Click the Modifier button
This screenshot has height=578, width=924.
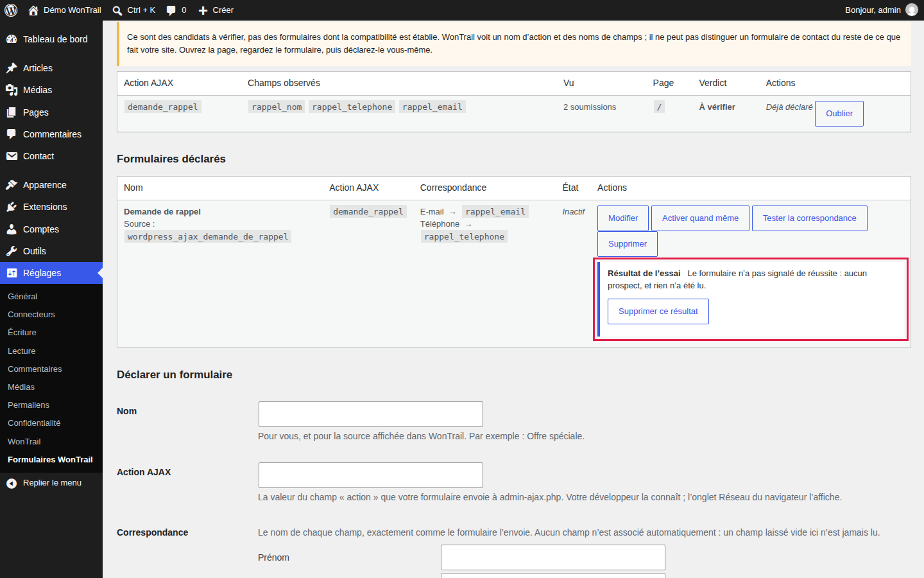(x=623, y=218)
